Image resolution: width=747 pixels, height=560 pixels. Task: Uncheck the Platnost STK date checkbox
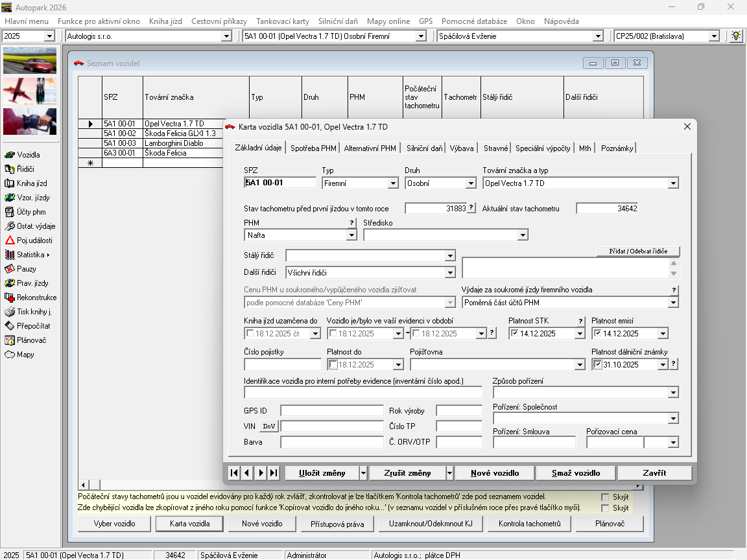tap(515, 334)
